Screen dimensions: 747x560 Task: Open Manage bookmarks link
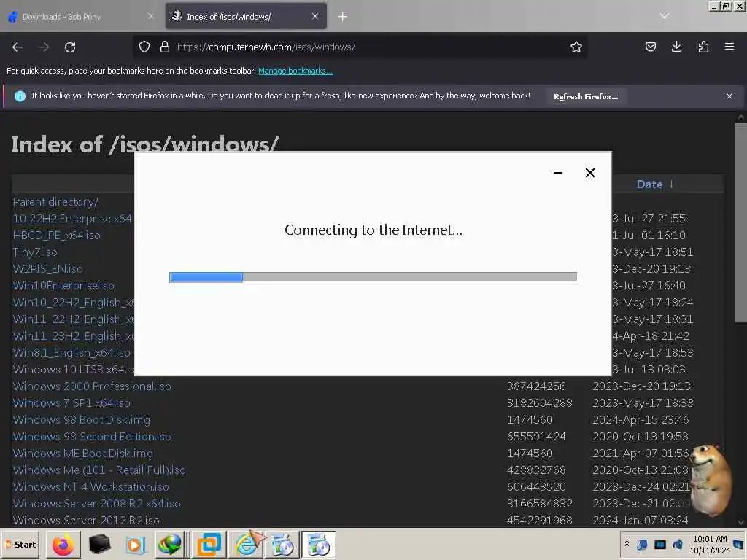(x=295, y=71)
